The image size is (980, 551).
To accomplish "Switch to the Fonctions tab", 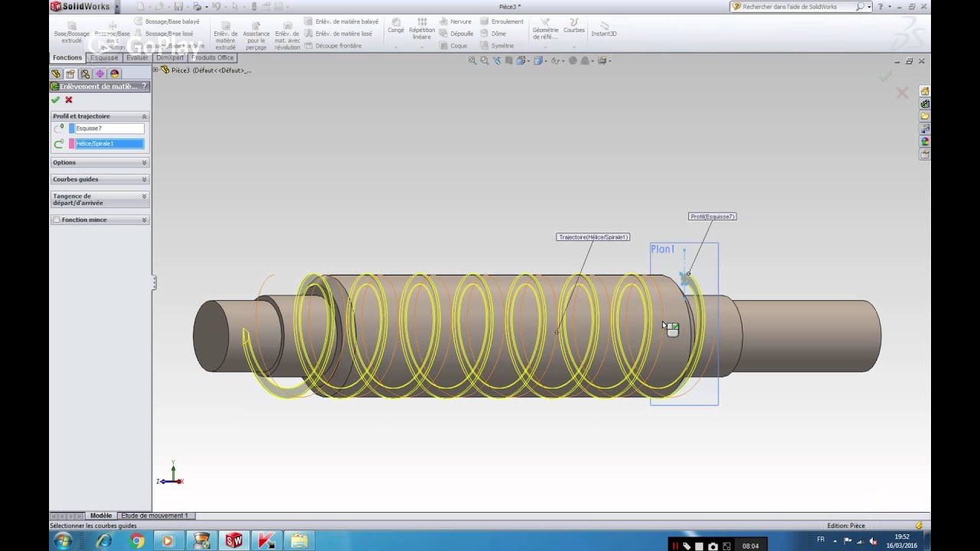I will [x=67, y=57].
